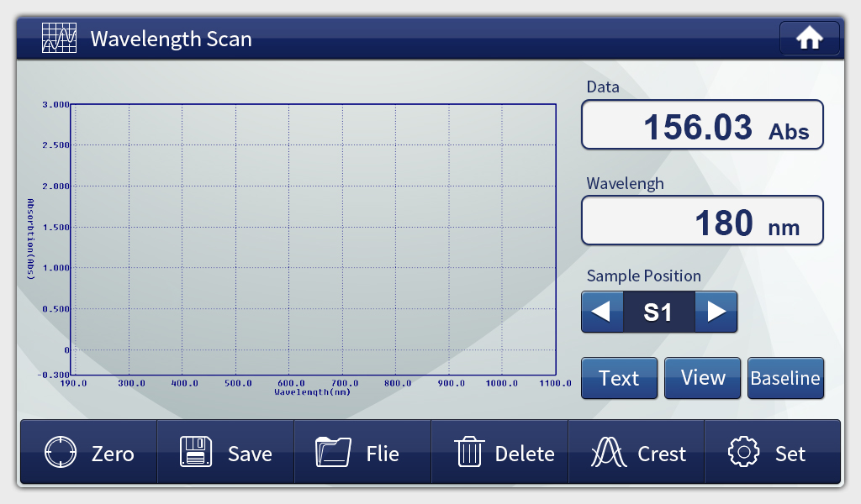Tap the View button

(x=702, y=378)
